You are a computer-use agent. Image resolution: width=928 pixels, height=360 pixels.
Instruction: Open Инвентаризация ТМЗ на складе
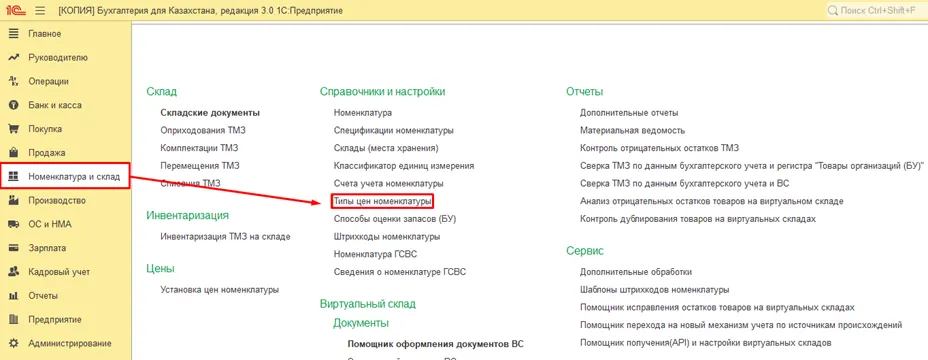tap(225, 237)
